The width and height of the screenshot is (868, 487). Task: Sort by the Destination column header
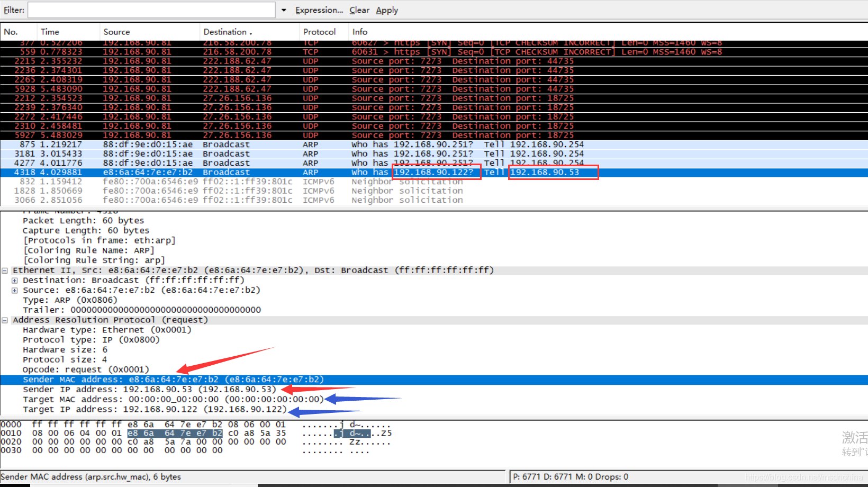click(249, 32)
